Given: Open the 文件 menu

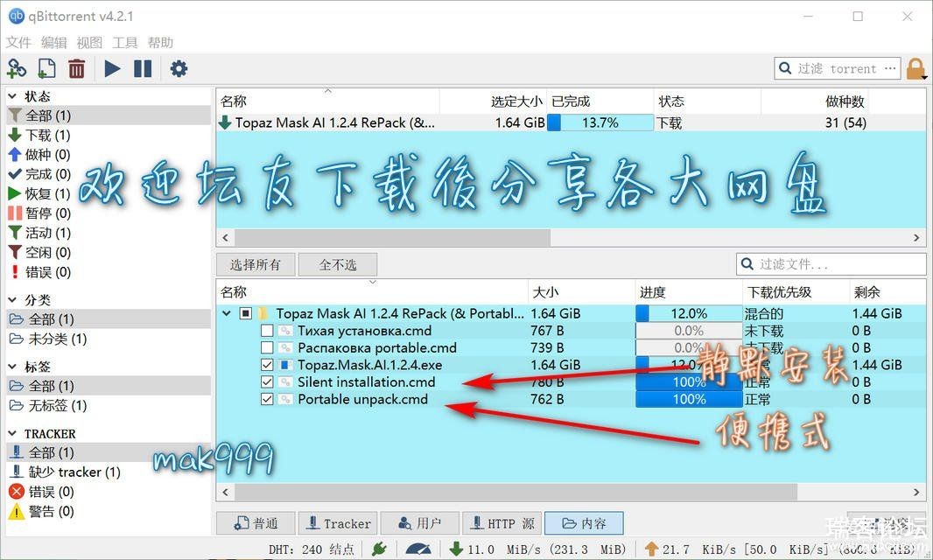Looking at the screenshot, I should pos(18,42).
